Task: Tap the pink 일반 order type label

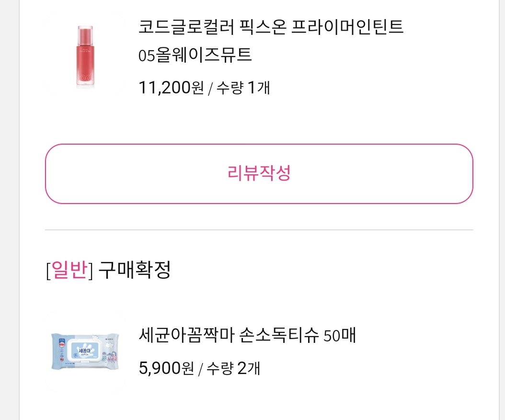Action: [x=70, y=271]
